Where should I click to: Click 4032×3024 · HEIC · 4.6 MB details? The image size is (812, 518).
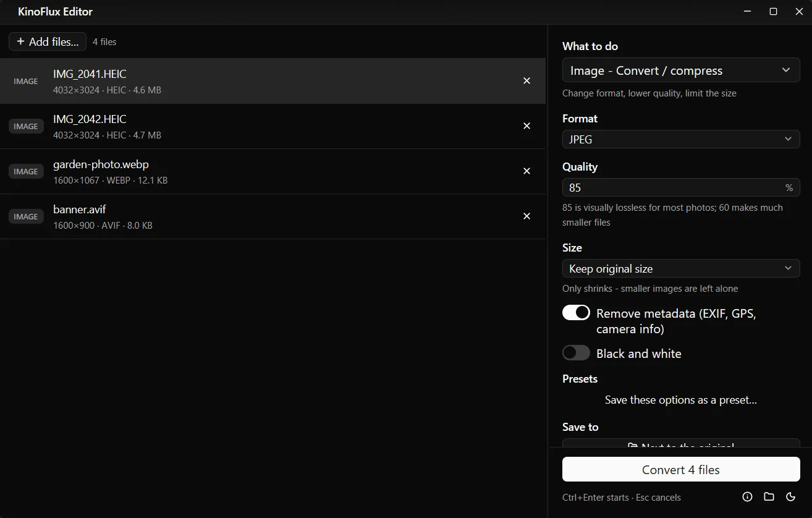107,90
